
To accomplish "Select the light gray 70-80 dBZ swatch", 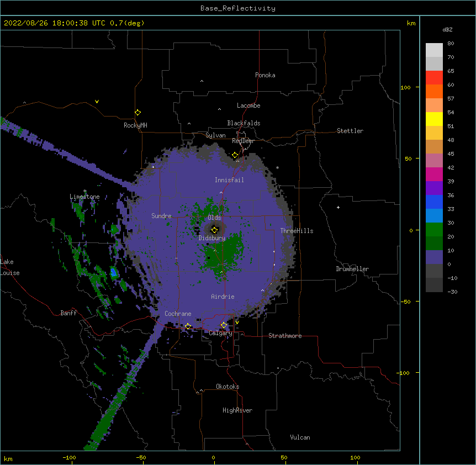I will pyautogui.click(x=434, y=50).
